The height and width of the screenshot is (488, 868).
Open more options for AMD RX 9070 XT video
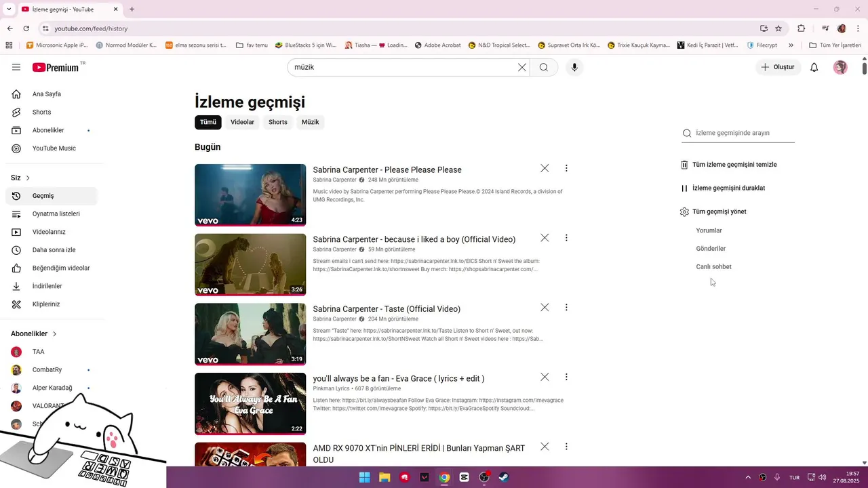566,447
